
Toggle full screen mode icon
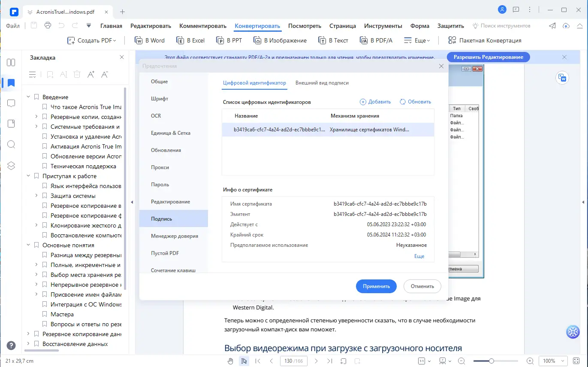point(576,361)
